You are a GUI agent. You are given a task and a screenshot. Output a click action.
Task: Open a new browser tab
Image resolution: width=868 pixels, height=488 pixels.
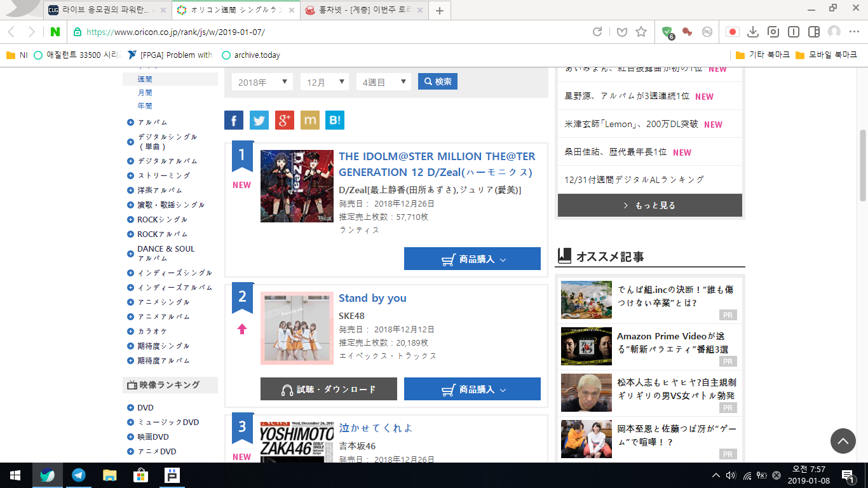point(440,10)
